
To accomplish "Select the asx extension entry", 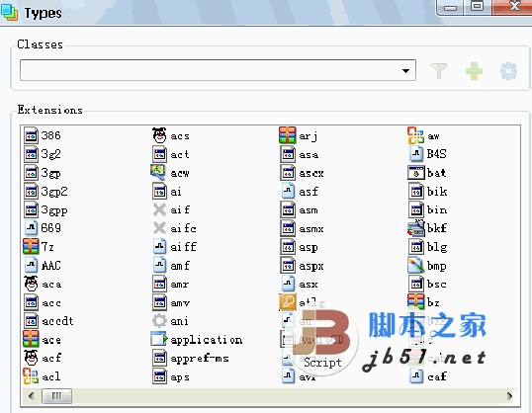I will [x=300, y=284].
